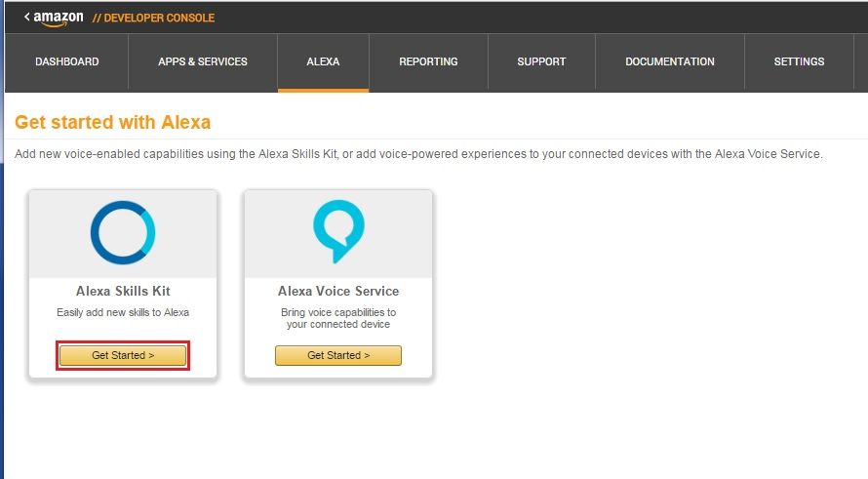Screen dimensions: 868x479
Task: Click the Alexa Voice Service card title
Action: coord(338,291)
